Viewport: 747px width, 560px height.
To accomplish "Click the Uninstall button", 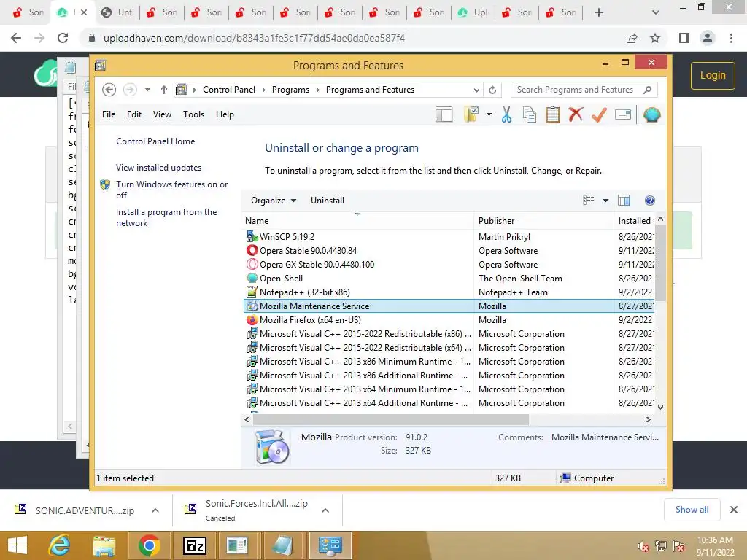I will coord(328,201).
